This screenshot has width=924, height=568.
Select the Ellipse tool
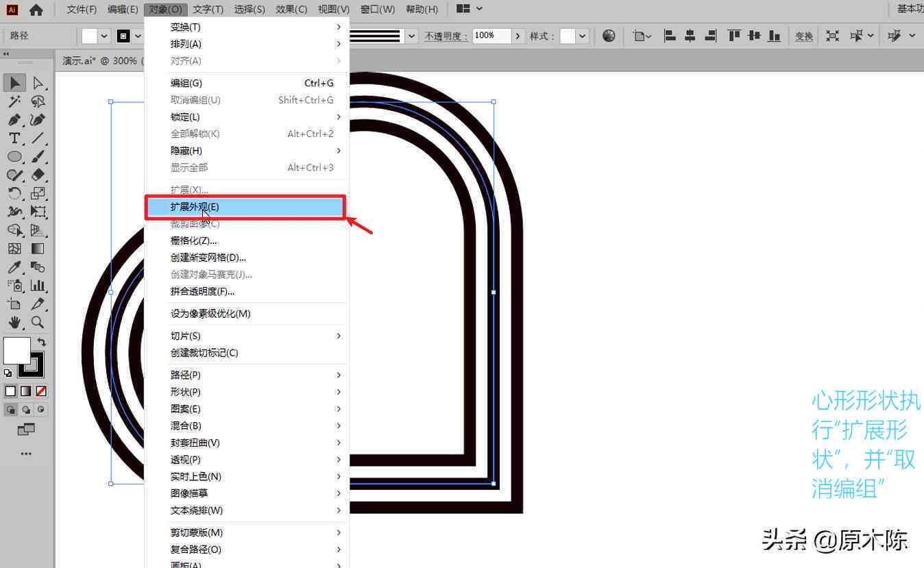pyautogui.click(x=14, y=157)
